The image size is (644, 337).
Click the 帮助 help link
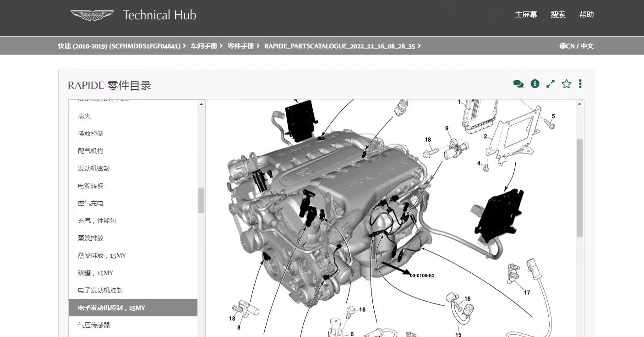(586, 15)
